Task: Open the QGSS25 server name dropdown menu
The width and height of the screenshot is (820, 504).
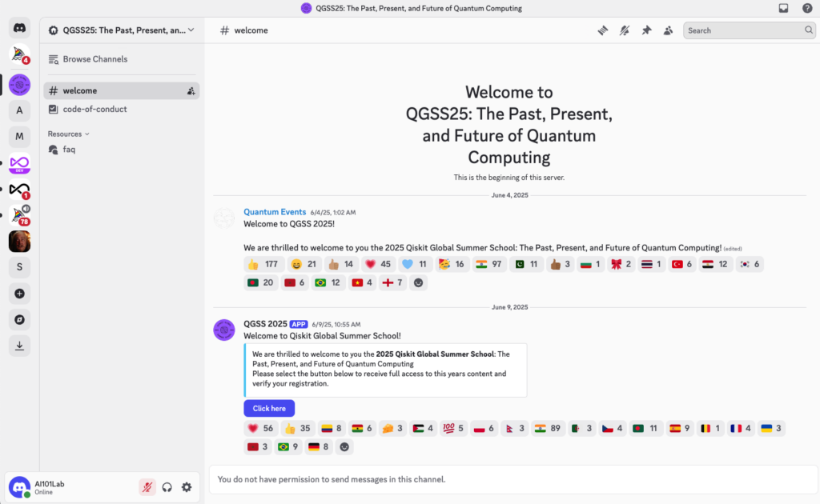Action: pos(123,30)
